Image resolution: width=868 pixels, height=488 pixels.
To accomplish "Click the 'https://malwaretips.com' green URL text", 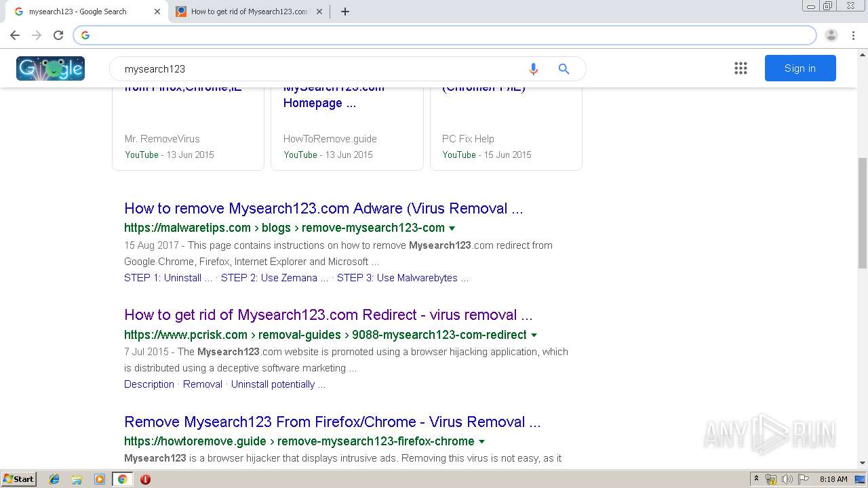I will pos(187,228).
